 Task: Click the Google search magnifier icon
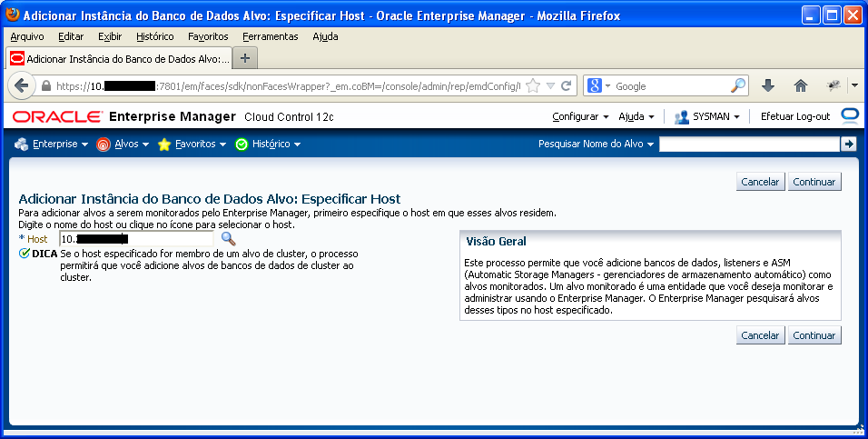(x=738, y=86)
